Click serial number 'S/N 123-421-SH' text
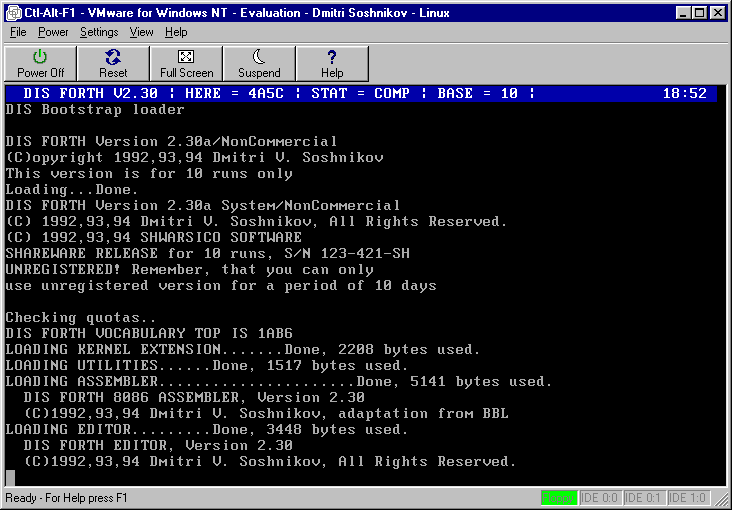 [347, 253]
